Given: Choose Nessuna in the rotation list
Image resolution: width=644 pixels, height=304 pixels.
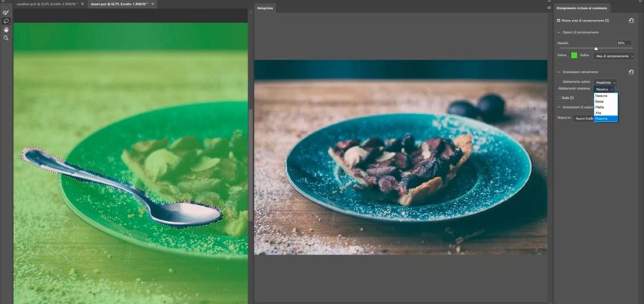Looking at the screenshot, I should point(606,96).
